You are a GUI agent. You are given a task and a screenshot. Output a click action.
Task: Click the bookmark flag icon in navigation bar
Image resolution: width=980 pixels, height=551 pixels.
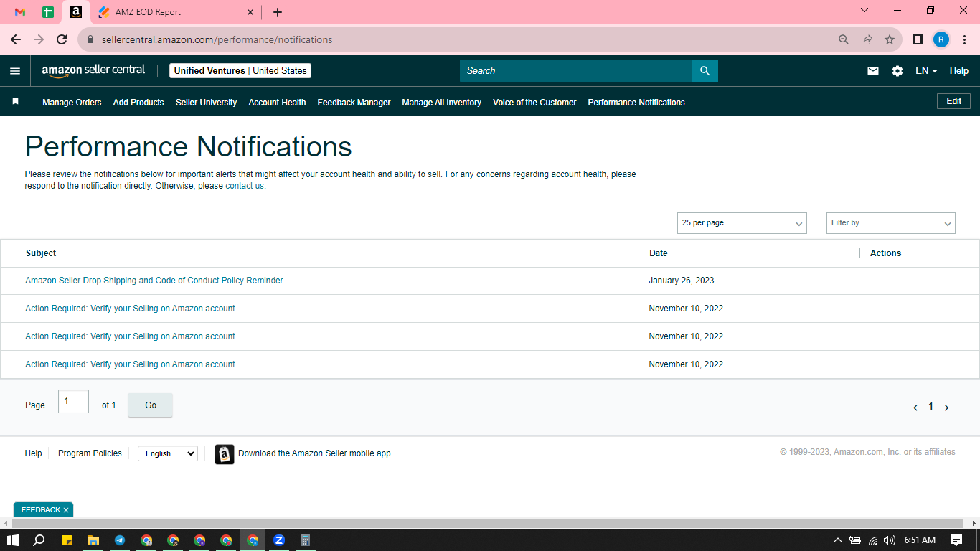tap(15, 102)
